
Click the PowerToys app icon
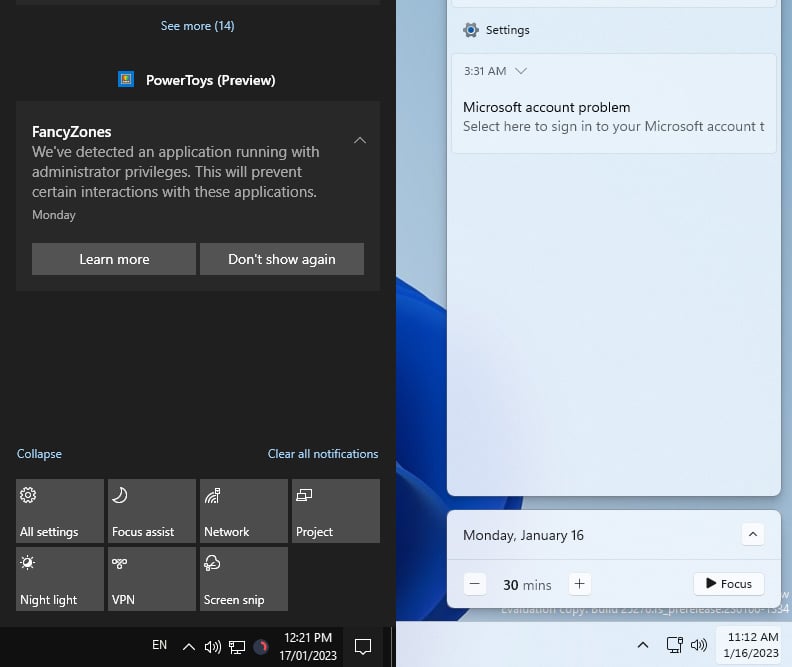[x=126, y=79]
